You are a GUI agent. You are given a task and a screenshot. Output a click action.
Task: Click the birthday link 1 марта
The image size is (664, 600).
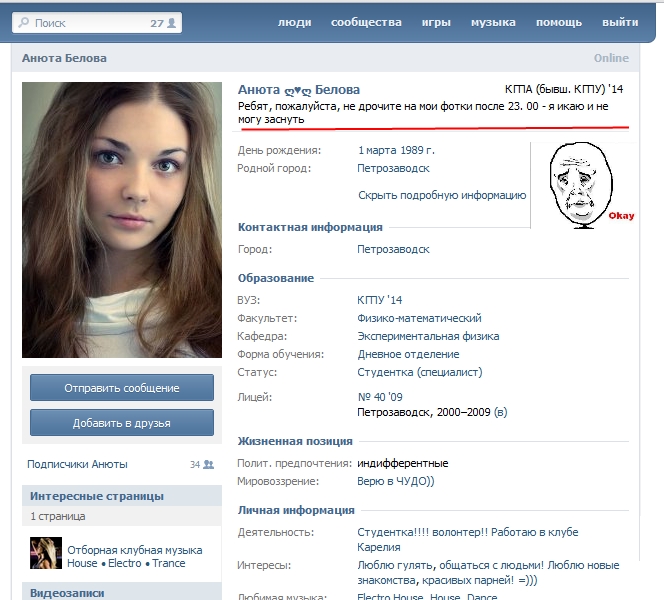(x=377, y=150)
